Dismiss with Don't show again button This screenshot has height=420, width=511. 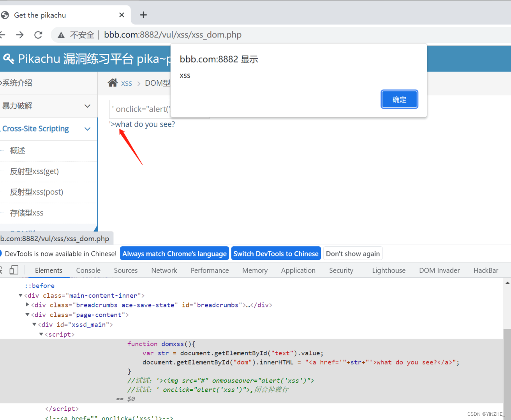(353, 254)
